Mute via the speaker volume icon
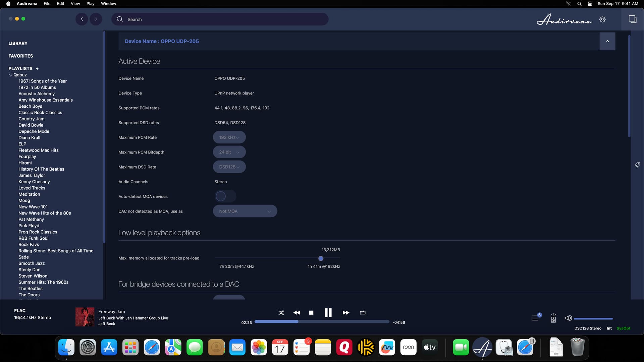Image resolution: width=644 pixels, height=362 pixels. coord(568,318)
